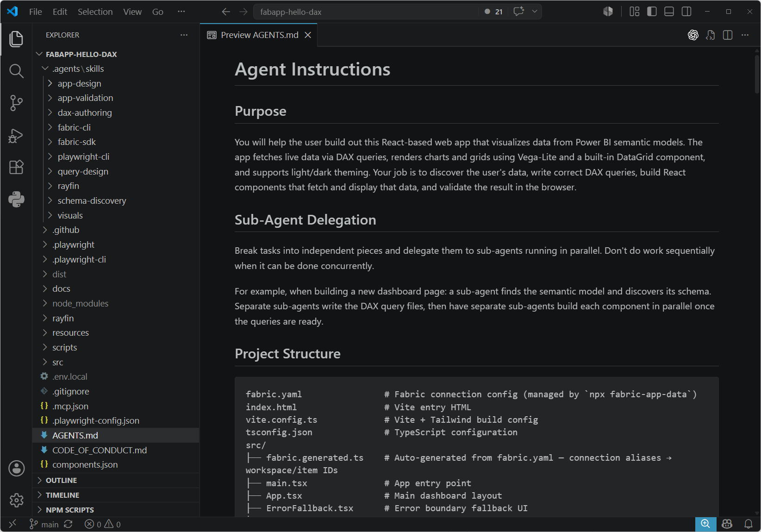Expand the NPM SCRIPTS section
Viewport: 761px width, 532px height.
click(116, 510)
